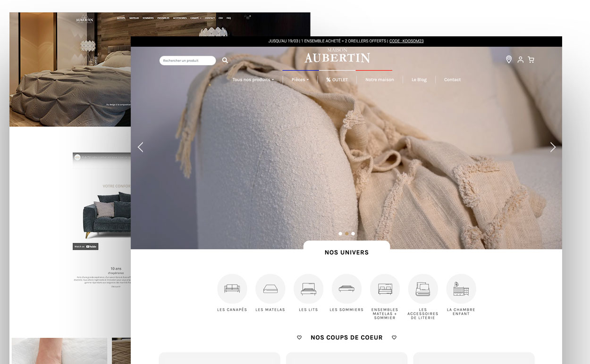590x364 pixels.
Task: Select the first carousel slide dot
Action: 340,233
